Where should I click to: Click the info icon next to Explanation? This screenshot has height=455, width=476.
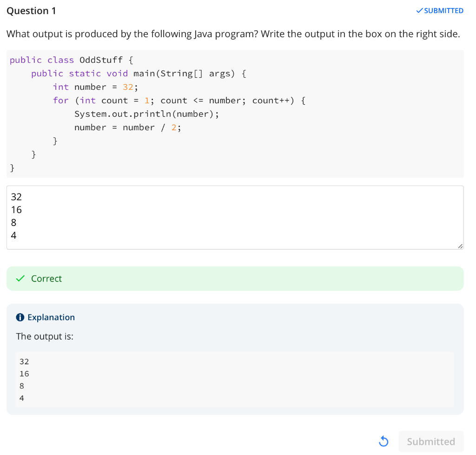[x=20, y=317]
